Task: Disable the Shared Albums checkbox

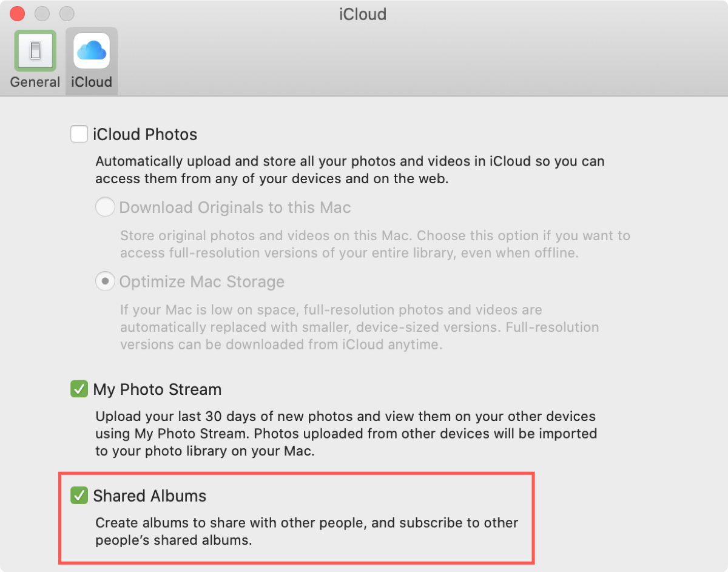Action: point(79,496)
